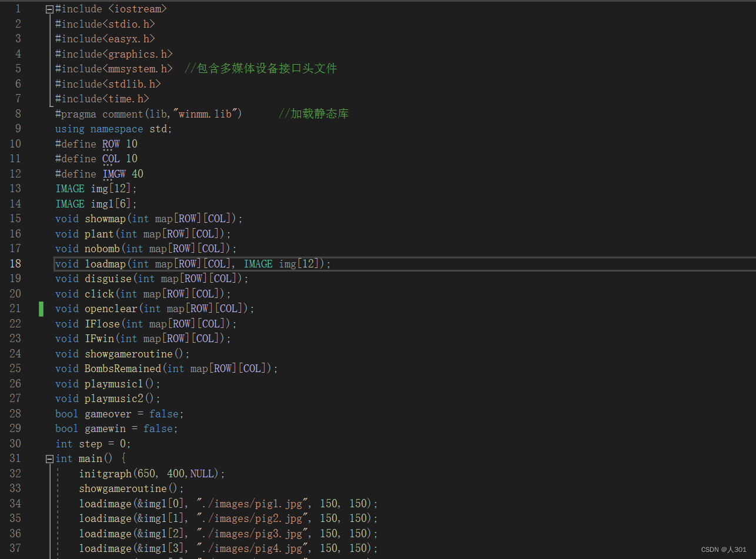
Task: Click the showmap function declaration
Action: (149, 219)
